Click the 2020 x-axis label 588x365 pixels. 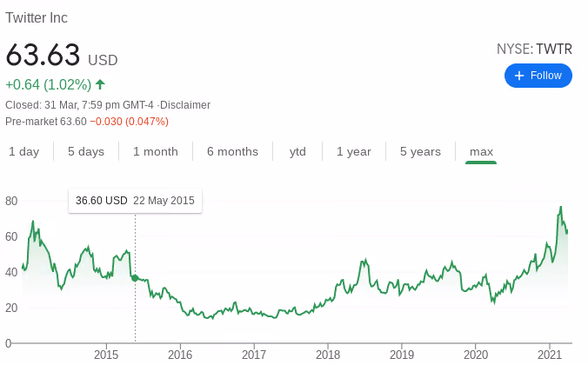[476, 355]
